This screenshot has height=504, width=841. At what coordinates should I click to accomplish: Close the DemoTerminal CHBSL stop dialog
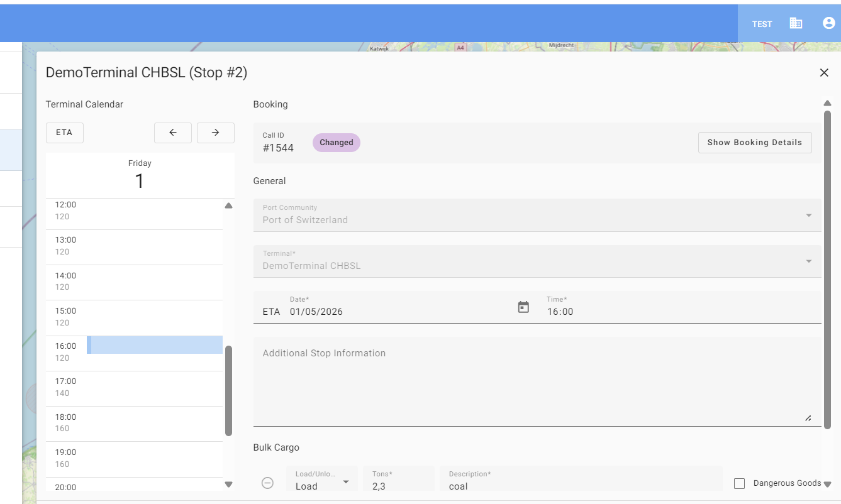pyautogui.click(x=824, y=73)
